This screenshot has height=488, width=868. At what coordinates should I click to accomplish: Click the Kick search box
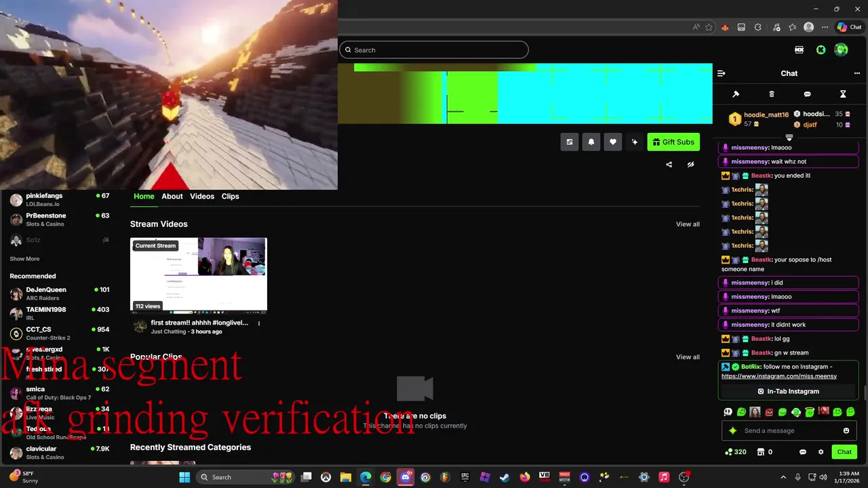(434, 50)
